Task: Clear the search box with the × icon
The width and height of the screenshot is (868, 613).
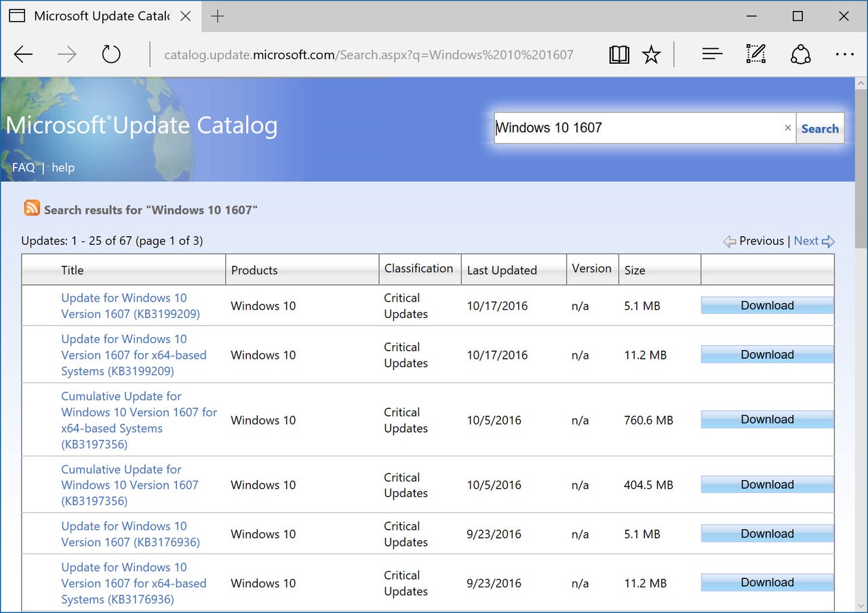Action: click(x=787, y=127)
